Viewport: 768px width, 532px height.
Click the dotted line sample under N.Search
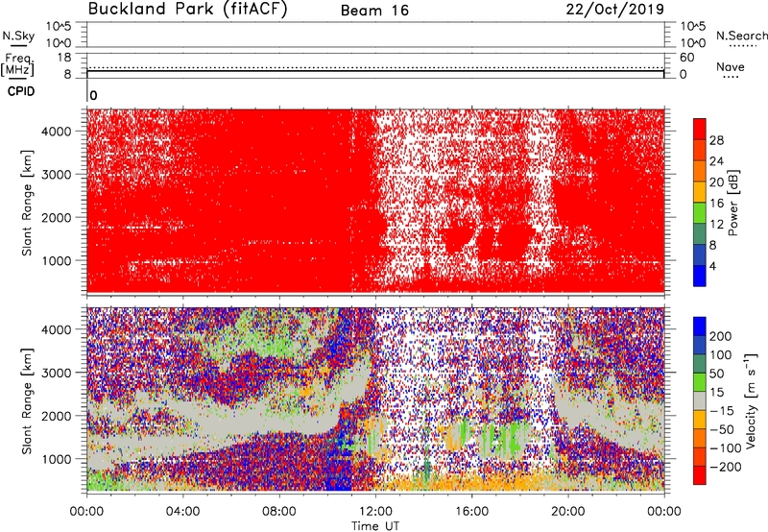(x=742, y=46)
